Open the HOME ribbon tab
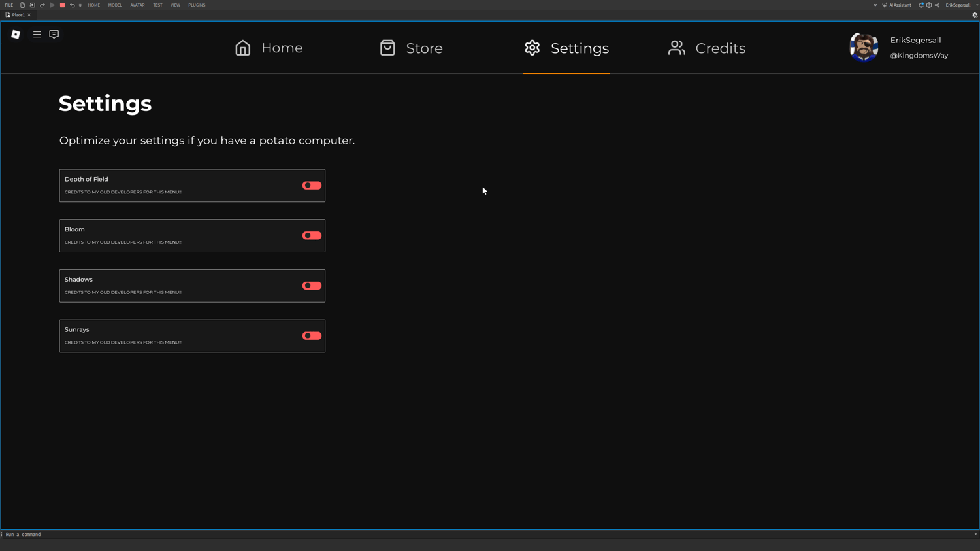 (x=94, y=5)
